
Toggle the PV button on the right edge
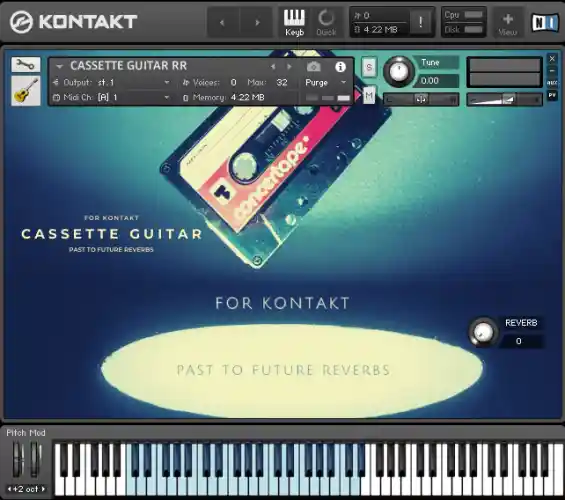[552, 95]
